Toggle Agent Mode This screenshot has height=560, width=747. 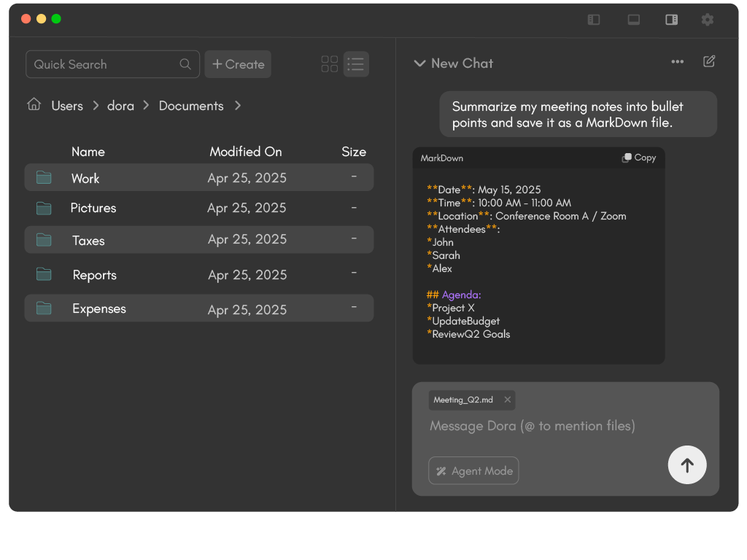click(x=473, y=470)
